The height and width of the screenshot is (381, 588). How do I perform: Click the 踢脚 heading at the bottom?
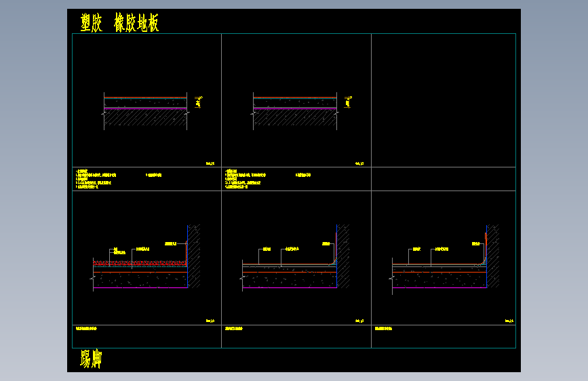click(x=91, y=359)
